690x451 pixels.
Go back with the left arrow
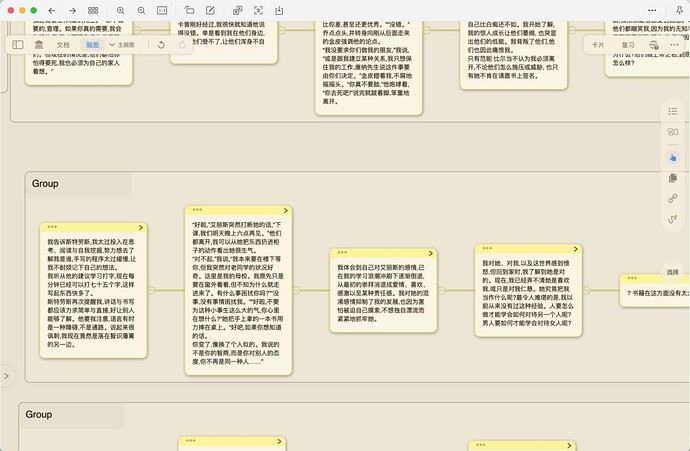(52, 11)
